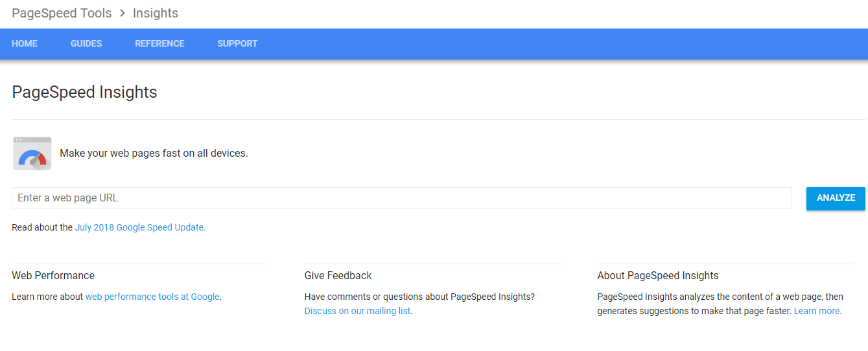Go to the REFERENCE tab
This screenshot has height=351, width=868.
(x=159, y=43)
